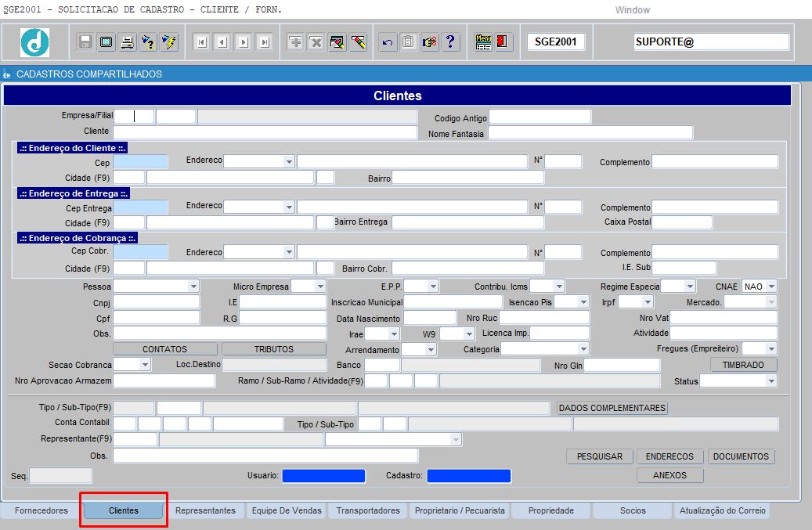Click the clear field eraser icon
This screenshot has width=812, height=530.
(358, 42)
